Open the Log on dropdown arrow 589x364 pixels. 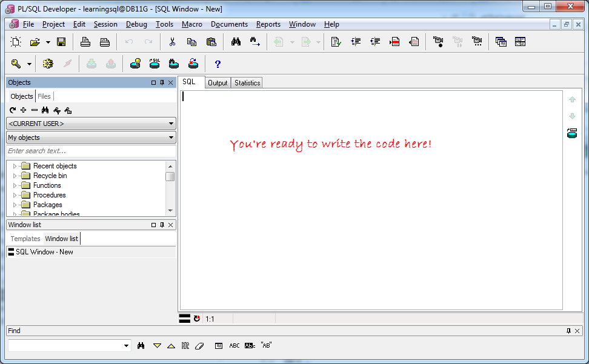pyautogui.click(x=29, y=64)
